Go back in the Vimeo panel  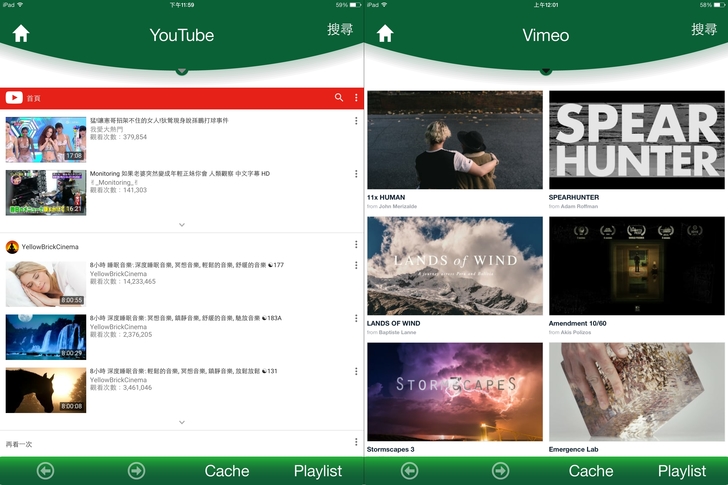410,471
